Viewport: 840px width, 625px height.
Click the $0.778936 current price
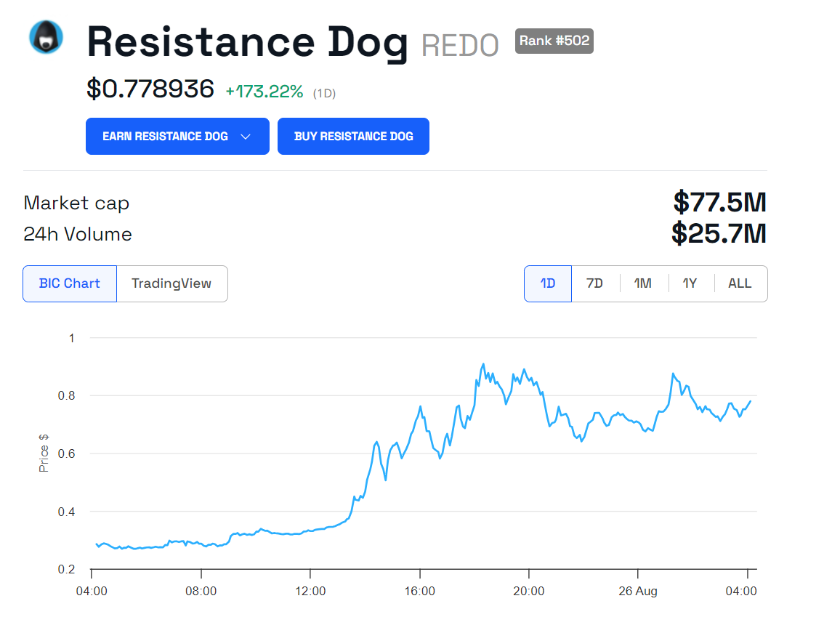click(150, 89)
